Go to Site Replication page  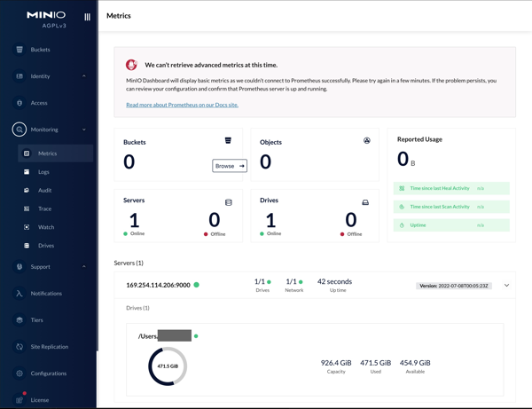click(51, 347)
